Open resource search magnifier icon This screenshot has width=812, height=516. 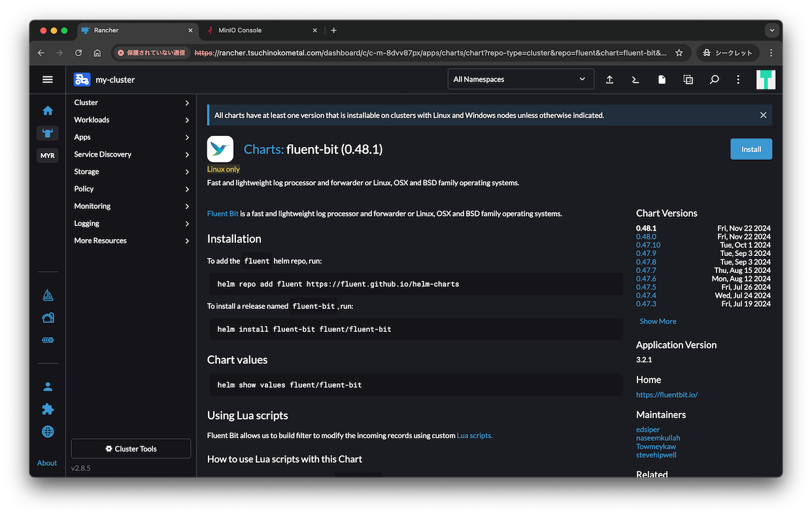pos(714,80)
